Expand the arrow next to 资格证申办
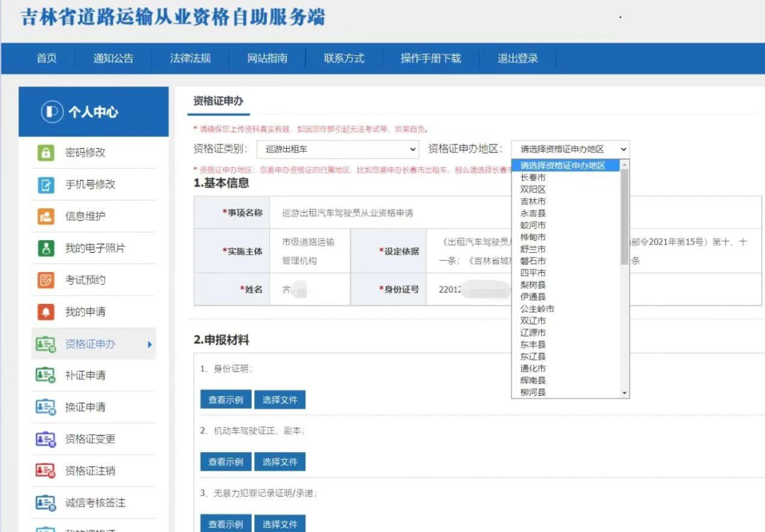 coord(149,344)
